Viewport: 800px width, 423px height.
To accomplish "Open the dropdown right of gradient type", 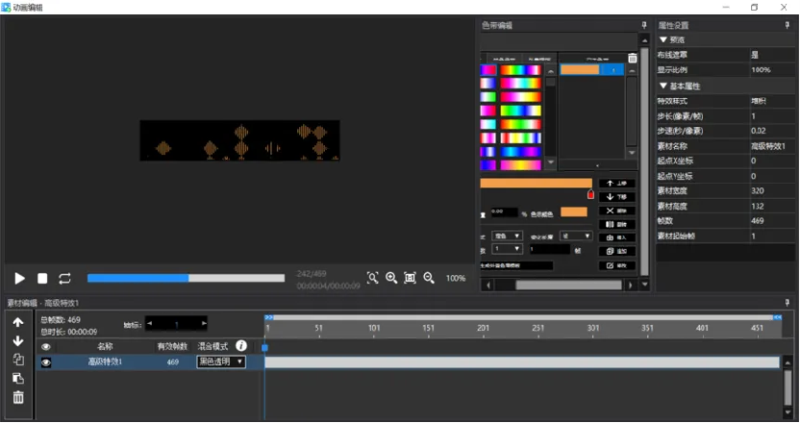I will [x=576, y=236].
